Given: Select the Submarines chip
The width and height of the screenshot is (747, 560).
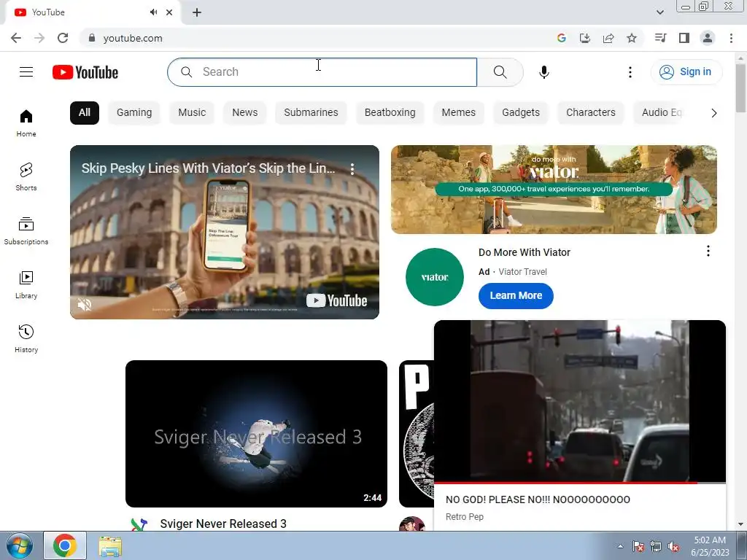Looking at the screenshot, I should 311,113.
